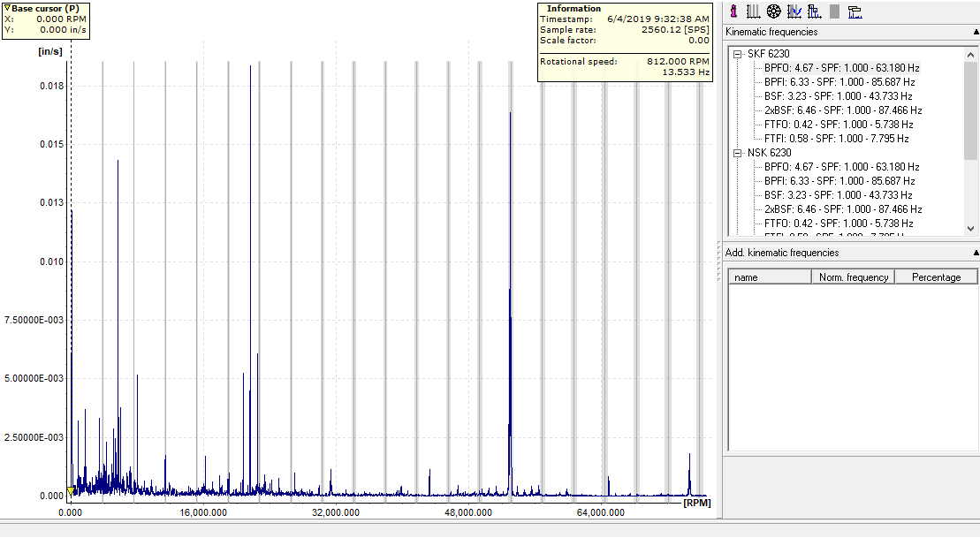Image resolution: width=980 pixels, height=538 pixels.
Task: Click the pink information icon in toolbar
Action: (733, 11)
